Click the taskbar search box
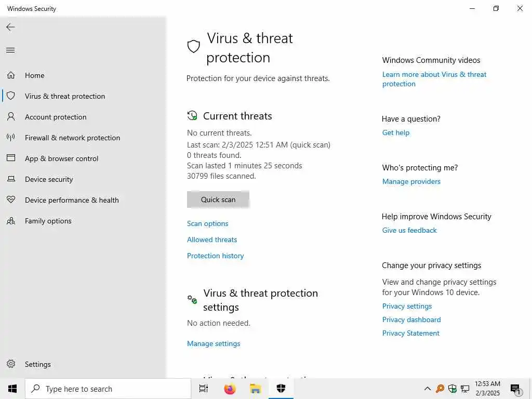This screenshot has width=532, height=399. click(108, 389)
